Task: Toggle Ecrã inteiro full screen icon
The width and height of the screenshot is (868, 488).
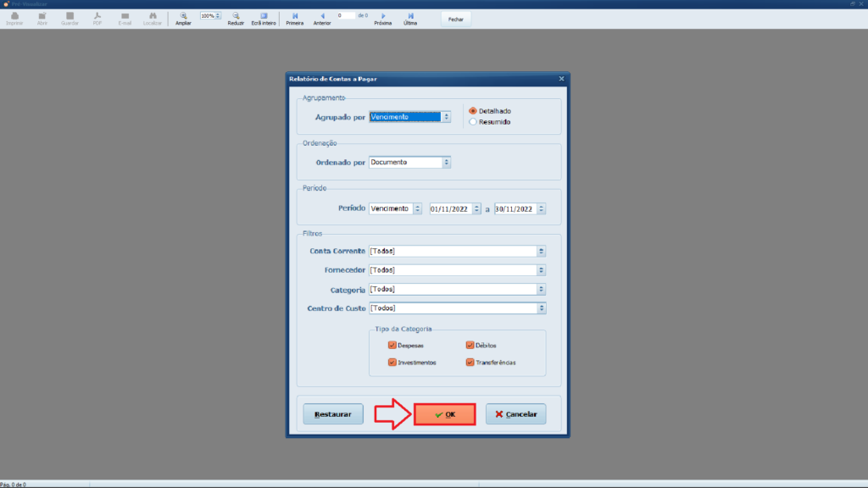Action: tap(264, 19)
